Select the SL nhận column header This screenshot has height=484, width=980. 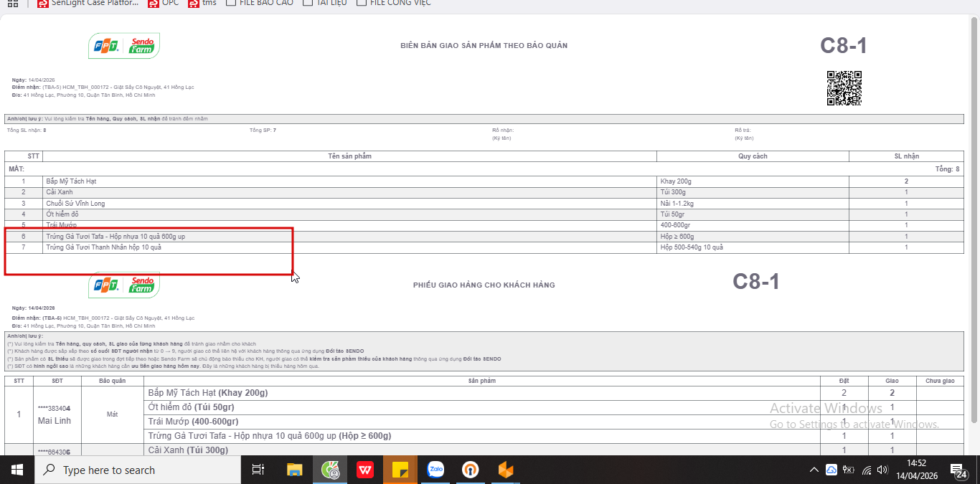pyautogui.click(x=906, y=156)
